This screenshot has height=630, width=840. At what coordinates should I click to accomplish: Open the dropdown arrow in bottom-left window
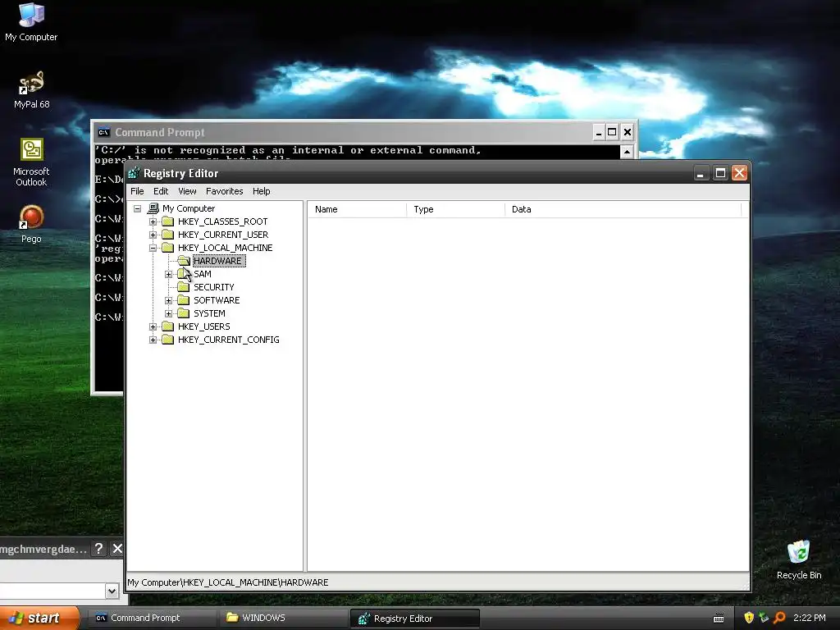pos(112,591)
